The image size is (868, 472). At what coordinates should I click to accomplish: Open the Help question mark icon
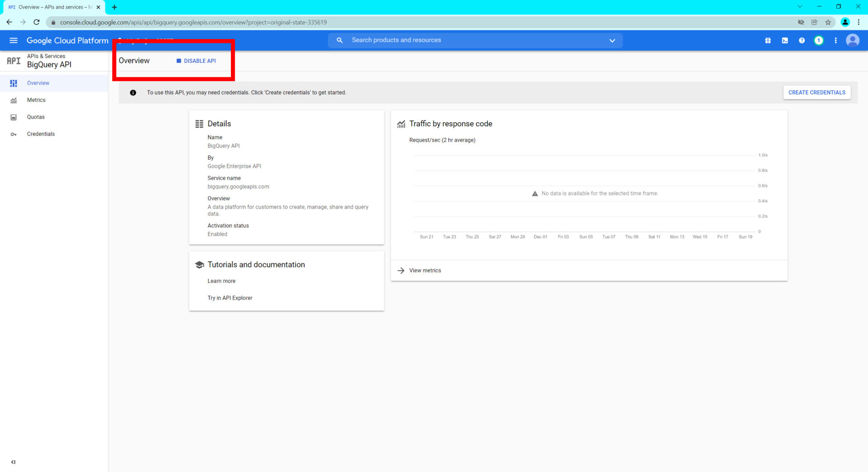pos(802,40)
